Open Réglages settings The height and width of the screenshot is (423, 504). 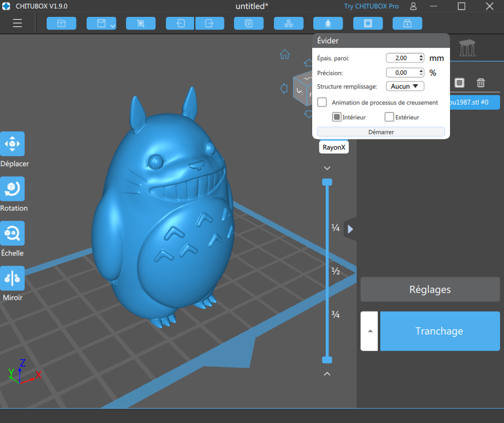click(430, 289)
